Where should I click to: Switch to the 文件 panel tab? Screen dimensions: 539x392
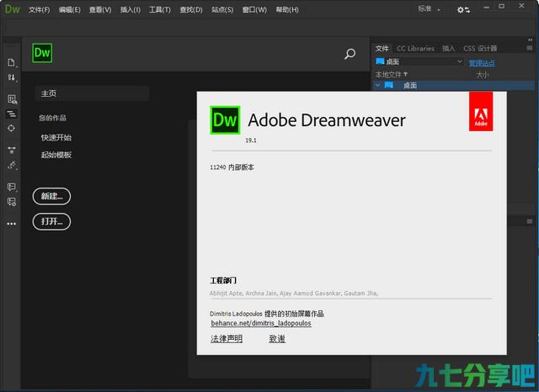tap(382, 49)
